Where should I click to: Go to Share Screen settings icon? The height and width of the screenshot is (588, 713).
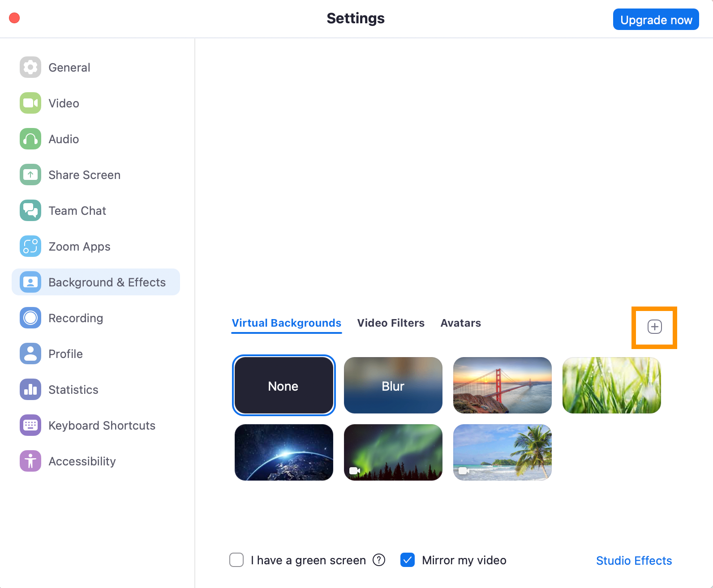click(x=30, y=175)
